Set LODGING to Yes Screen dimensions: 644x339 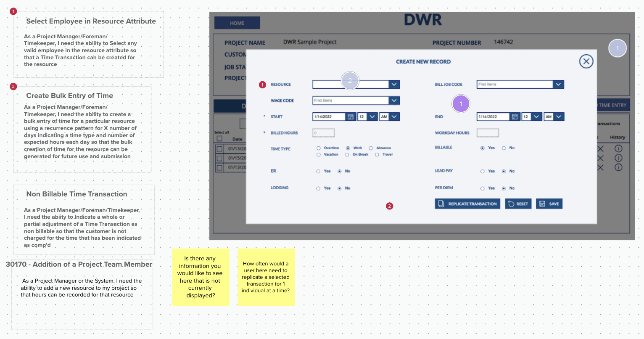click(318, 188)
